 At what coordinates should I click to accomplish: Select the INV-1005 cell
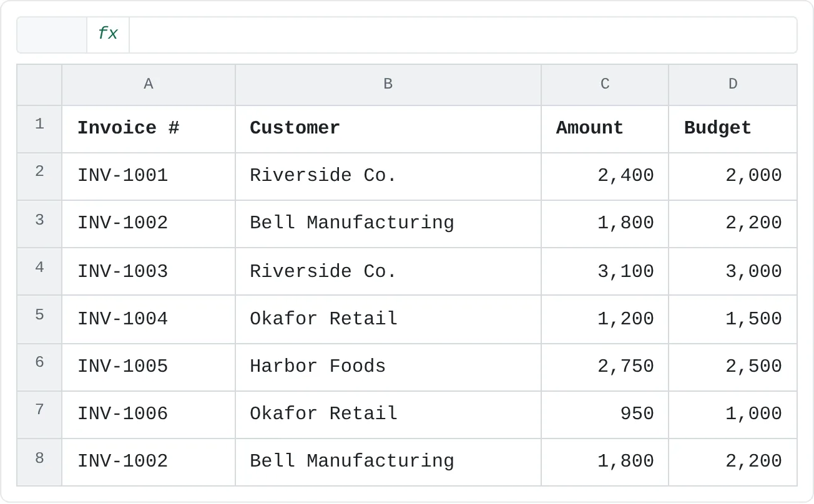click(x=149, y=367)
